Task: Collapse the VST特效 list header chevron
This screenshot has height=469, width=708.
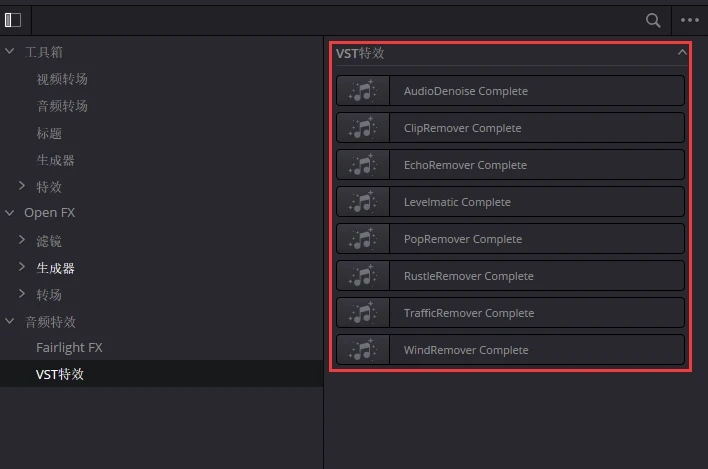Action: coord(682,53)
